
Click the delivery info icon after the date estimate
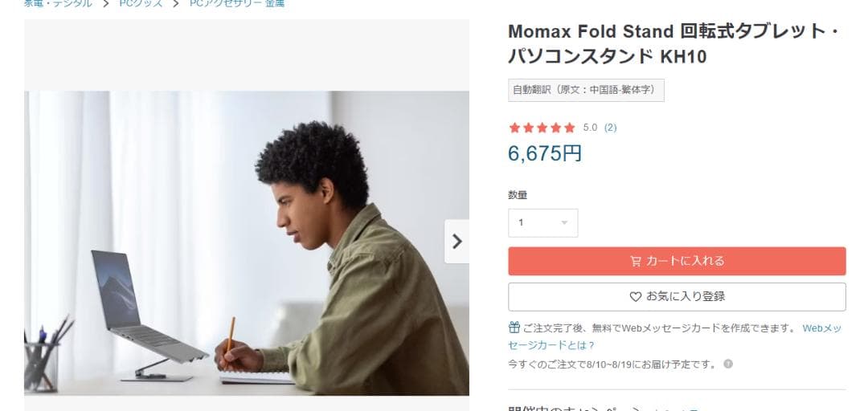[x=728, y=364]
